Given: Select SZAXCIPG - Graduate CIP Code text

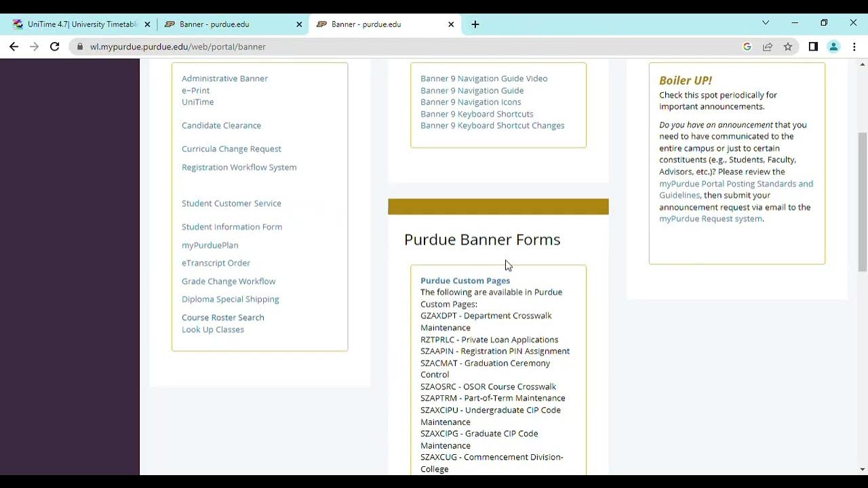Looking at the screenshot, I should pos(479,434).
